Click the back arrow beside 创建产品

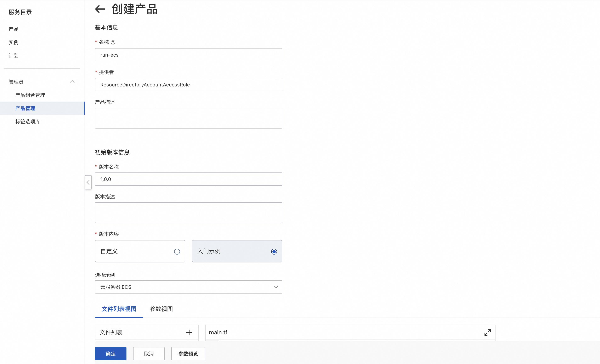tap(100, 9)
